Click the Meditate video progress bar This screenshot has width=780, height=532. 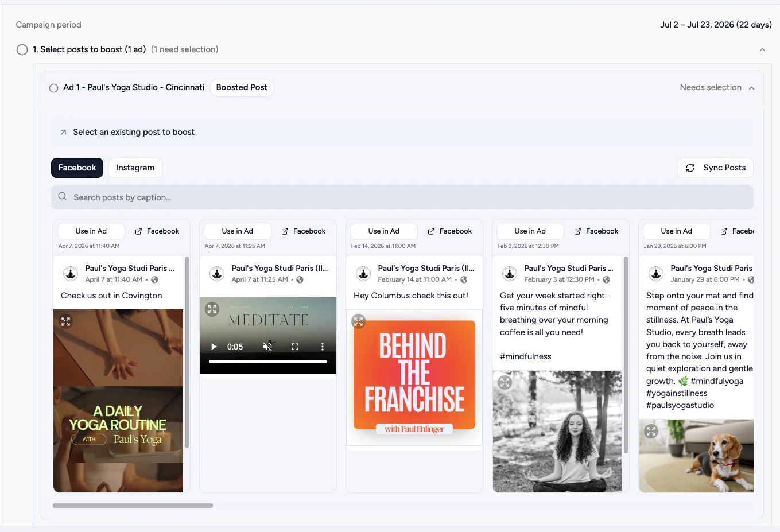[x=268, y=362]
